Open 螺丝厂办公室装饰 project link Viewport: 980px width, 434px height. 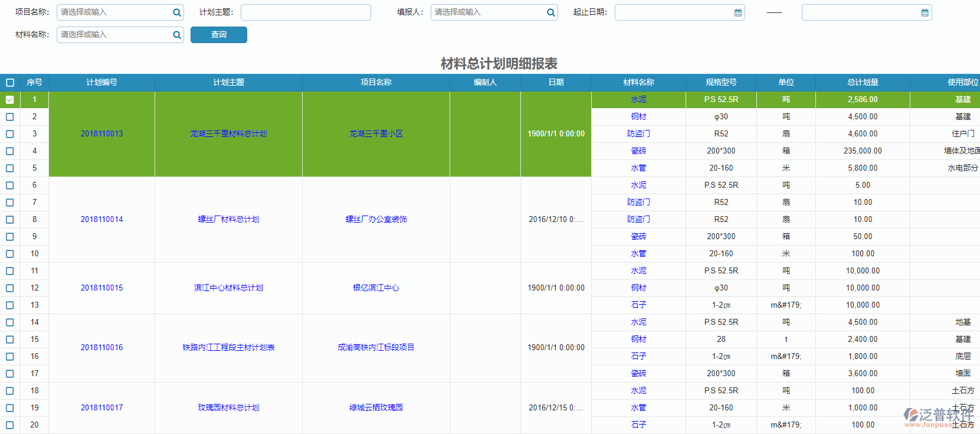(x=376, y=220)
